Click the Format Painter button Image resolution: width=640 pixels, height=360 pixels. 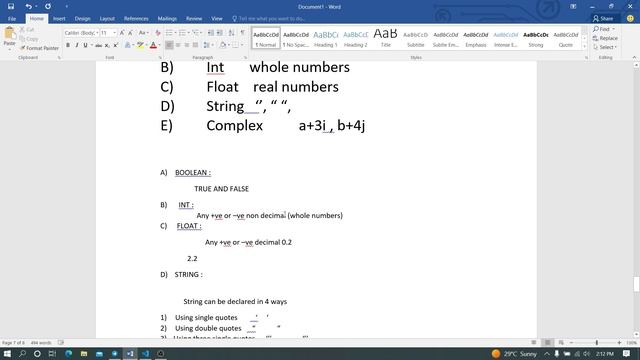pyautogui.click(x=39, y=48)
